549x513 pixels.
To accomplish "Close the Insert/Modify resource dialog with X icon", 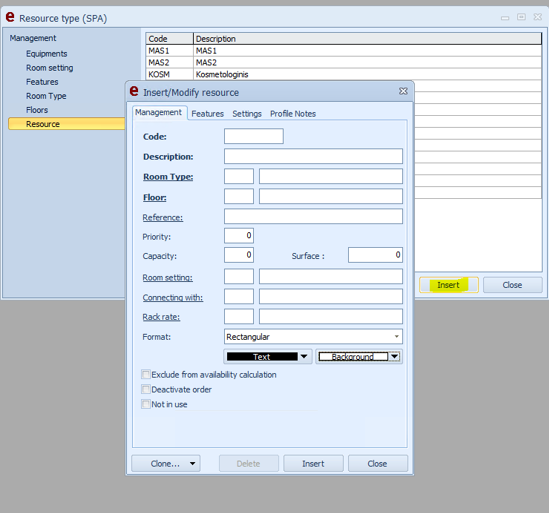I will click(403, 91).
